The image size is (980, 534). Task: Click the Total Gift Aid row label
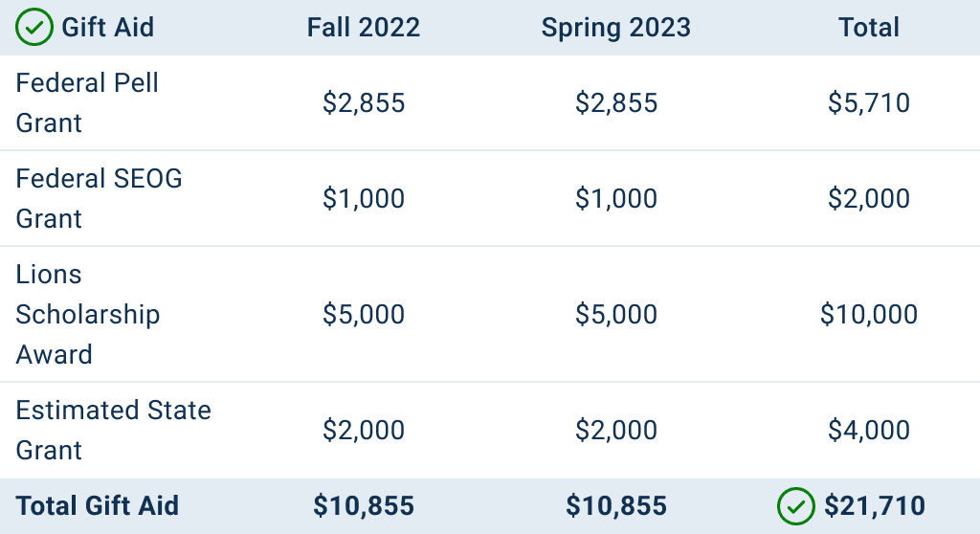point(98,506)
